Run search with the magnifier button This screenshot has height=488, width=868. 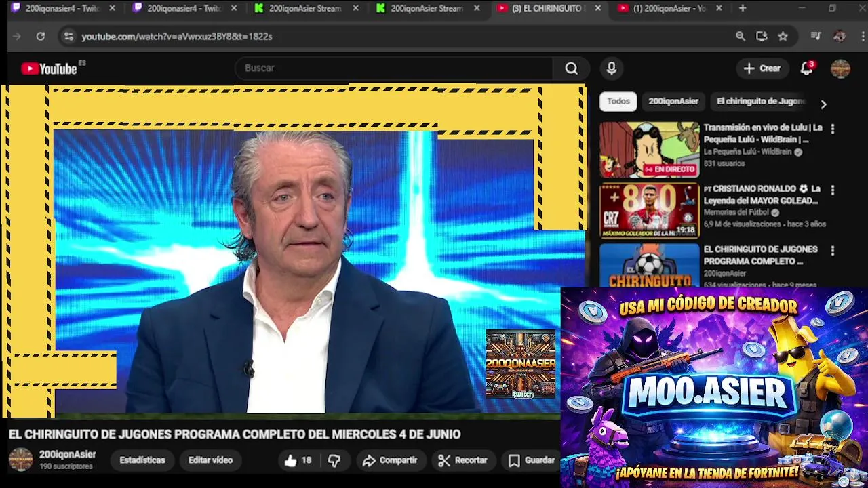(572, 68)
